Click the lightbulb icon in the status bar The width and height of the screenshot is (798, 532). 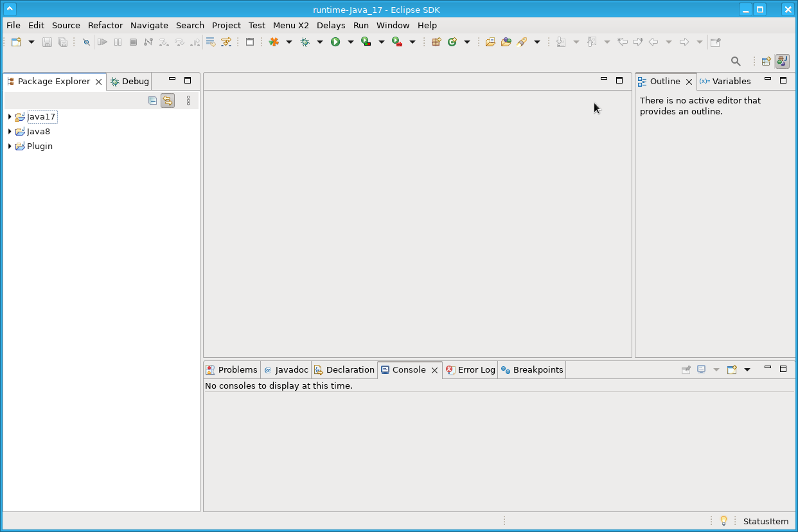tap(723, 520)
